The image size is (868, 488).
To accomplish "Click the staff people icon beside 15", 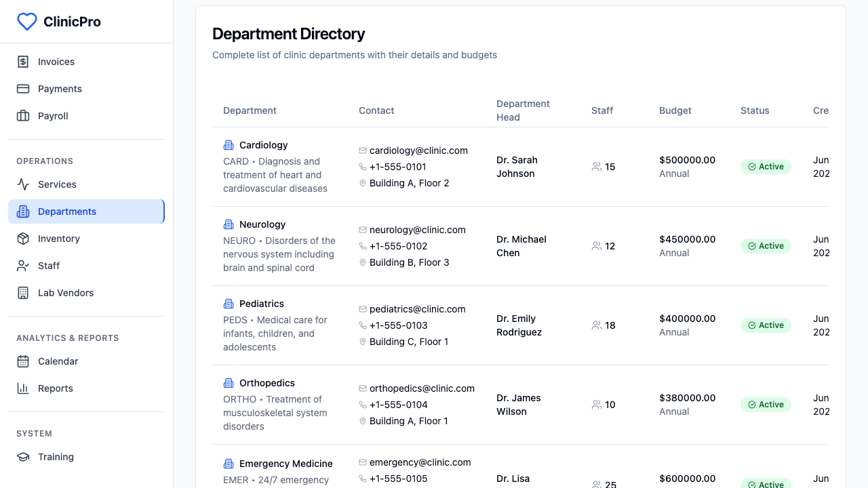I will pyautogui.click(x=597, y=167).
